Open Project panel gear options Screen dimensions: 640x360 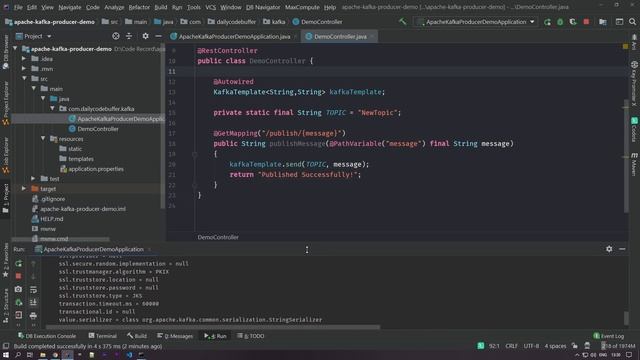click(145, 36)
